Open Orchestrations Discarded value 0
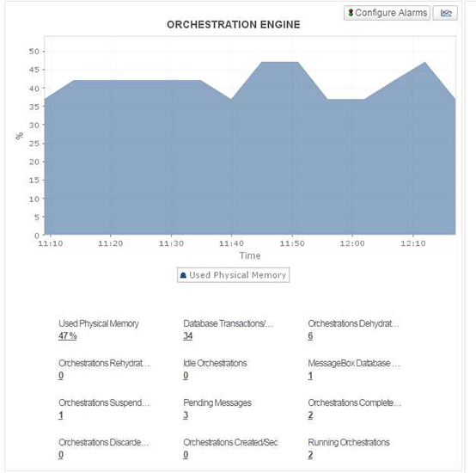 pyautogui.click(x=61, y=454)
